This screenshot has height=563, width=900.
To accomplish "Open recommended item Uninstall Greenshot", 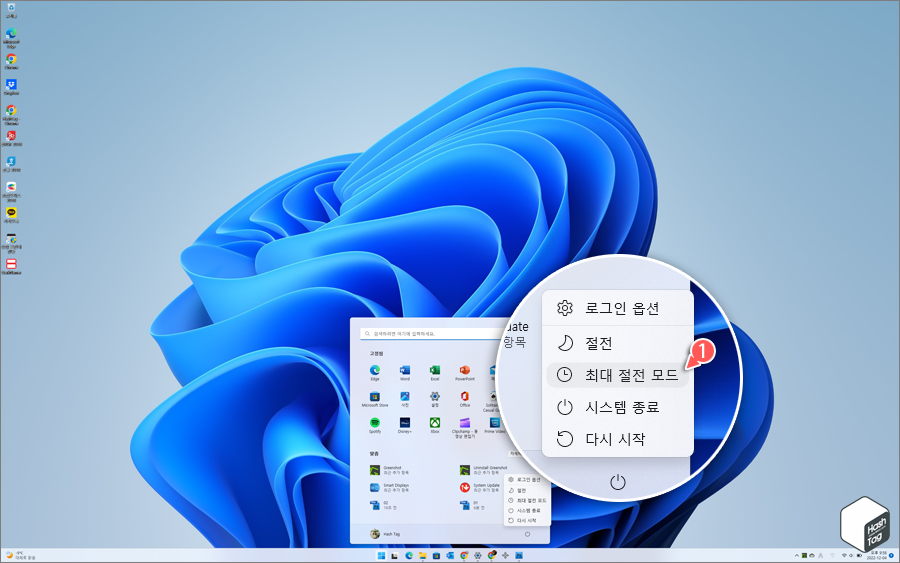I will tap(483, 470).
